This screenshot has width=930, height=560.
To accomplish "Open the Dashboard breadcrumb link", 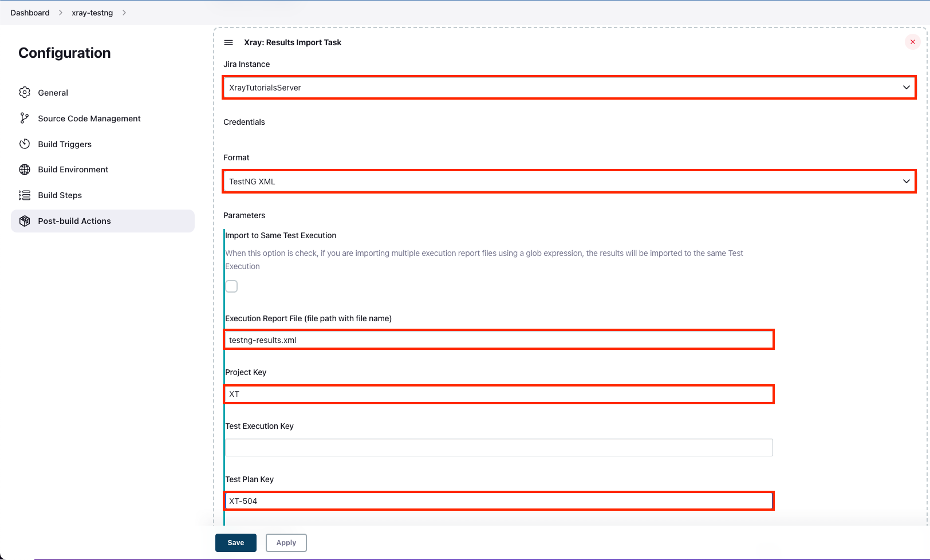I will coord(30,13).
